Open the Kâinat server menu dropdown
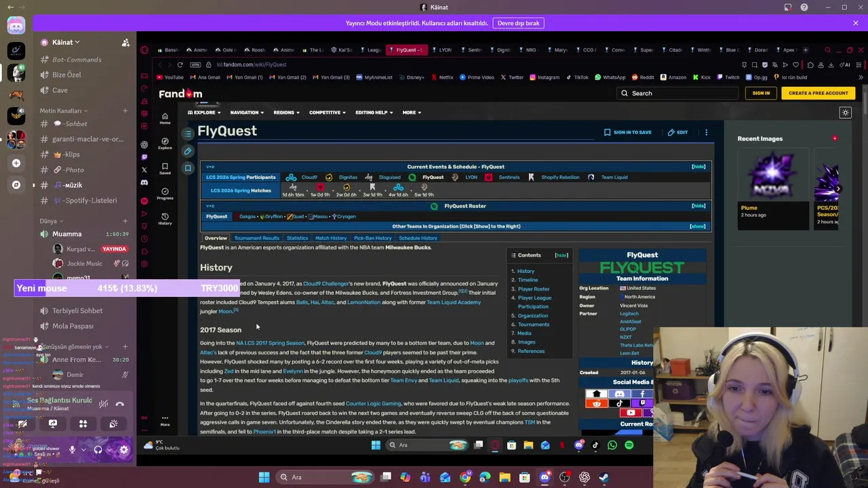Image resolution: width=868 pixels, height=488 pixels. tap(66, 42)
